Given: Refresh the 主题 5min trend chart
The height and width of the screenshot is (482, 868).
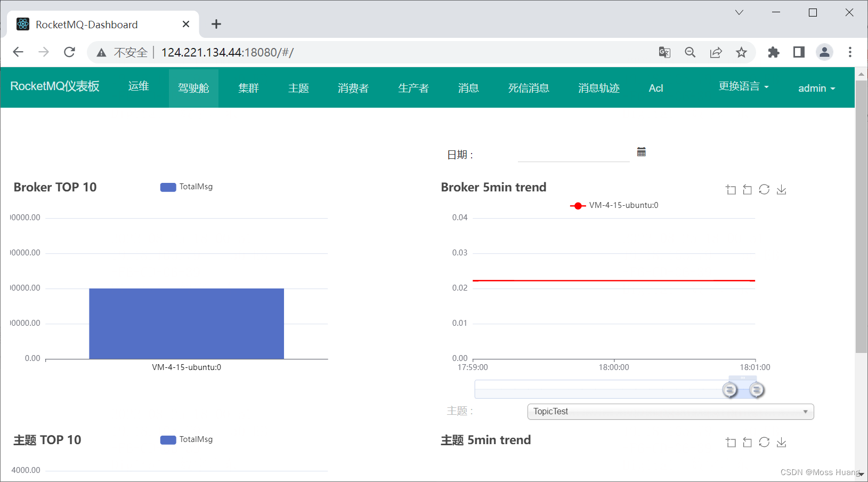Looking at the screenshot, I should (x=764, y=442).
